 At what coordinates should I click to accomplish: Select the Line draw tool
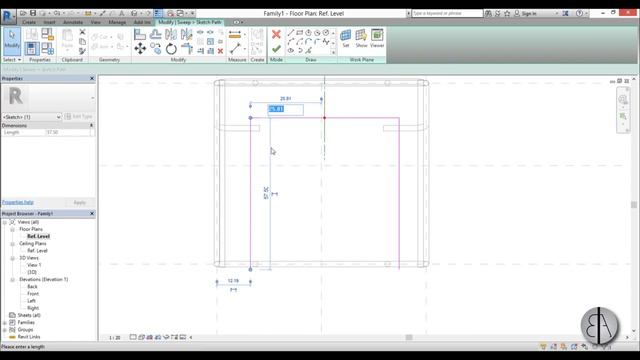[291, 33]
